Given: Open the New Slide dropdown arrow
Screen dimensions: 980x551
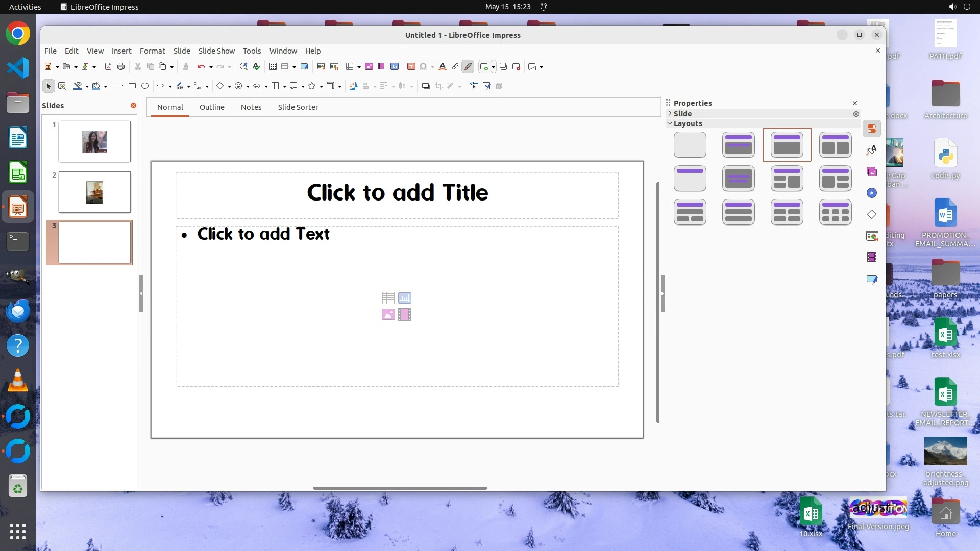Looking at the screenshot, I should click(493, 67).
